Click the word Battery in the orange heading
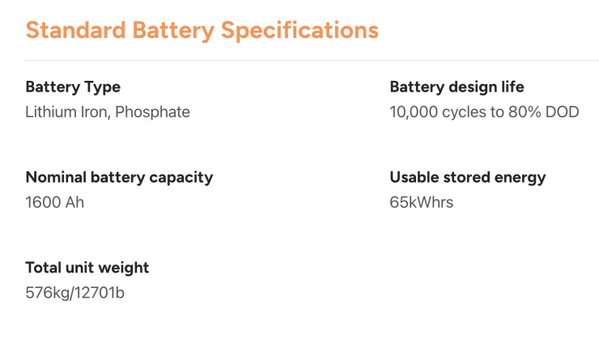Viewport: 599px width, 364px height. tap(172, 31)
